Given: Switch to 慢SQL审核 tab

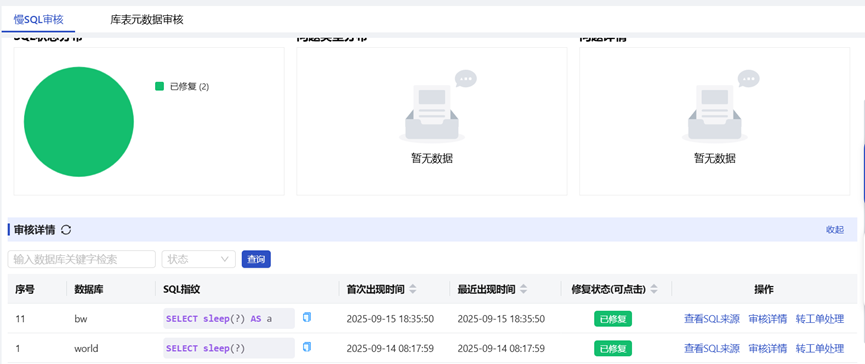Looking at the screenshot, I should tap(39, 20).
